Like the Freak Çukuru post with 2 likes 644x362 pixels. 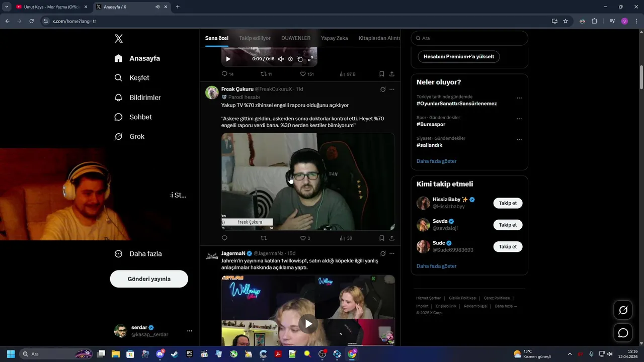point(305,238)
